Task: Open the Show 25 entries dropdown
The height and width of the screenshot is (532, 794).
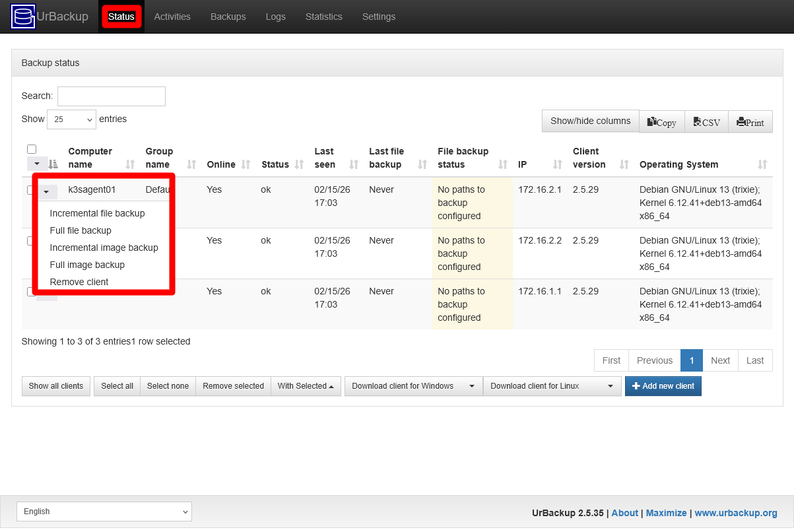Action: click(x=71, y=119)
